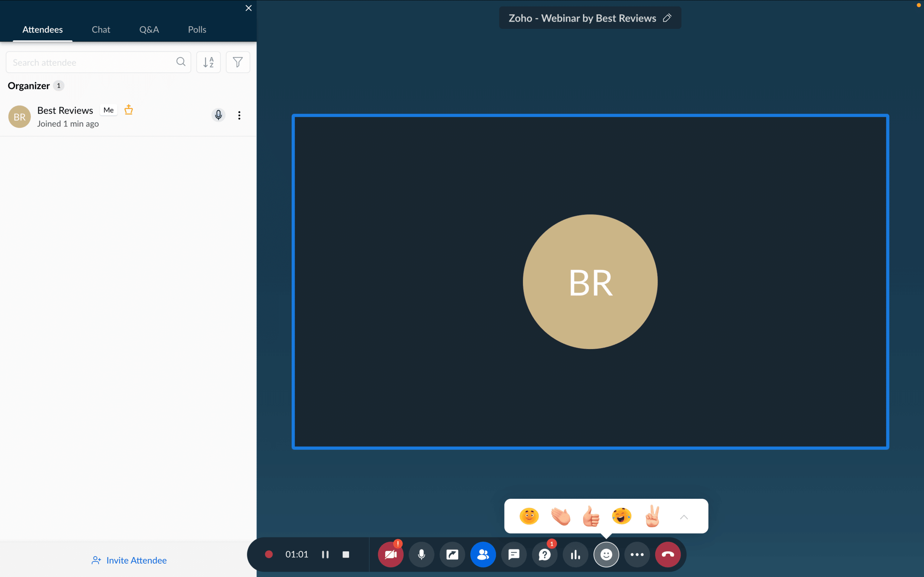Screen dimensions: 924x577
Task: Click inside the Search attendee field
Action: coord(88,62)
